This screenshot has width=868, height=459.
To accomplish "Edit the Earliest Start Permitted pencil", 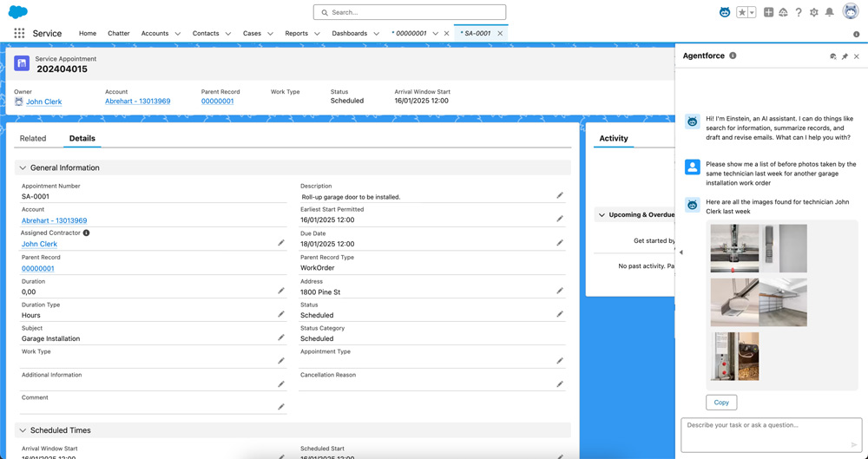I will point(560,219).
